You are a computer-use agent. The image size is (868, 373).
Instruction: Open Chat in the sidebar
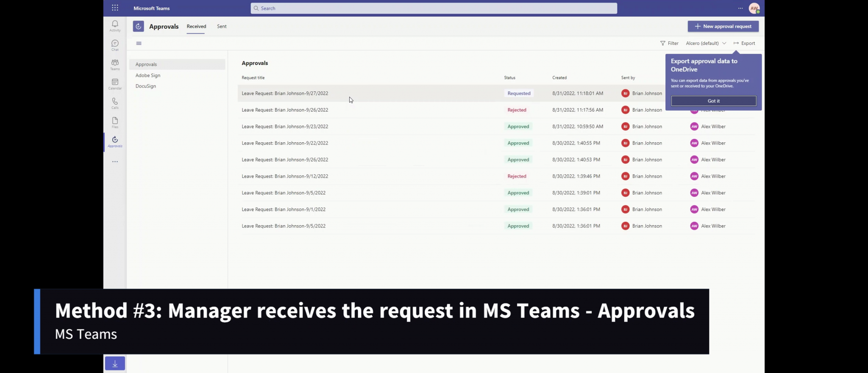(115, 45)
